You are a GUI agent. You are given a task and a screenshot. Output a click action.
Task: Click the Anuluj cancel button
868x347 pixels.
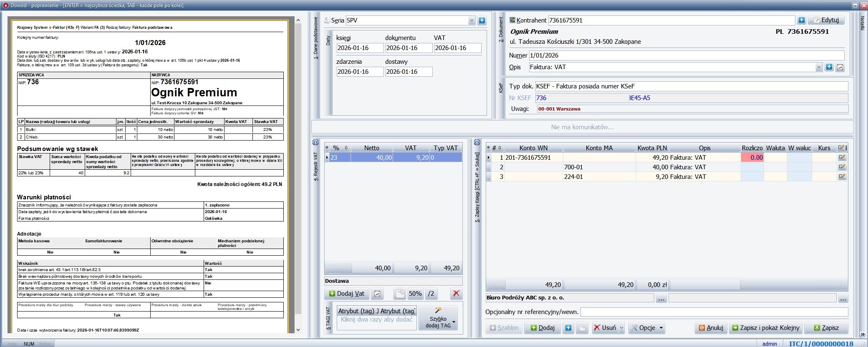(x=711, y=328)
